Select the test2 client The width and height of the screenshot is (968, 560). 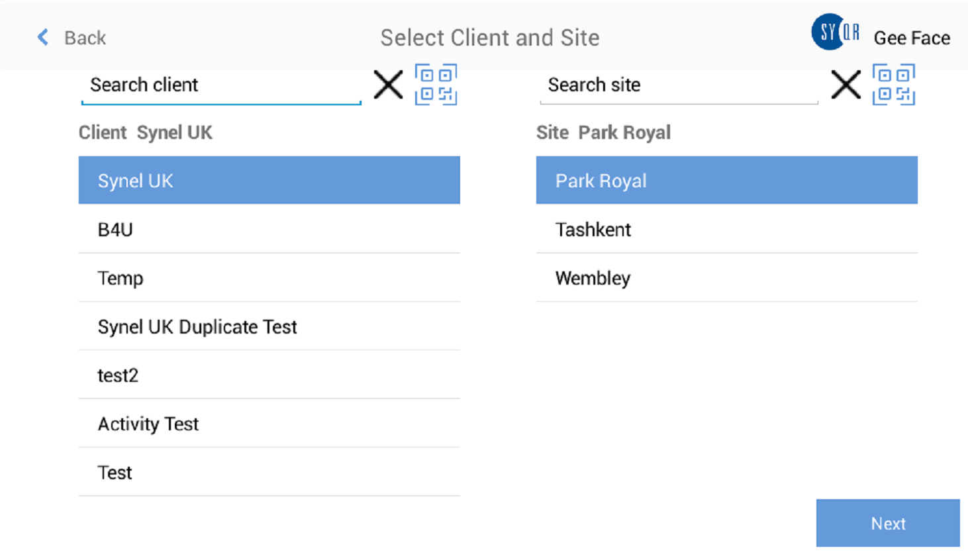269,375
